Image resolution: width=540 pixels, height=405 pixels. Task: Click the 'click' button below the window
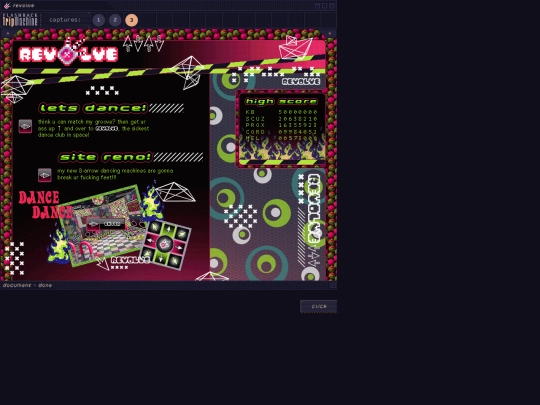(x=319, y=306)
